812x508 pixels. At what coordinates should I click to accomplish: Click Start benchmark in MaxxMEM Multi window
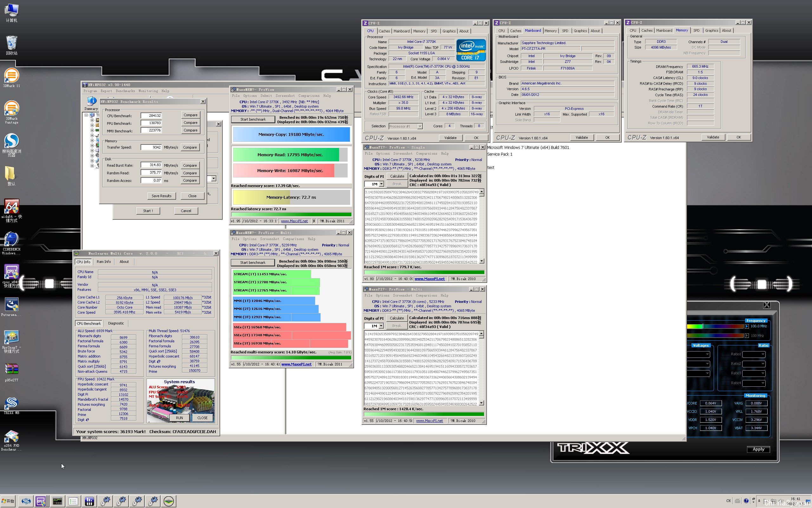(x=253, y=262)
